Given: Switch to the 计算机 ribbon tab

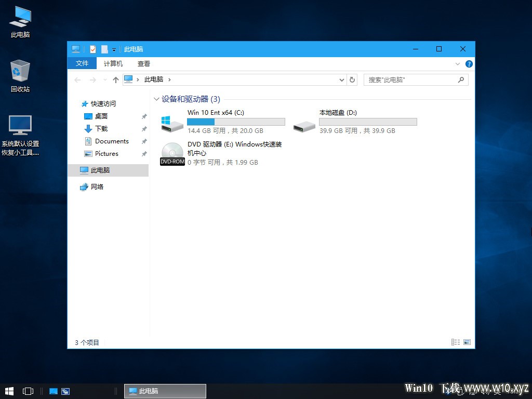Looking at the screenshot, I should click(113, 63).
